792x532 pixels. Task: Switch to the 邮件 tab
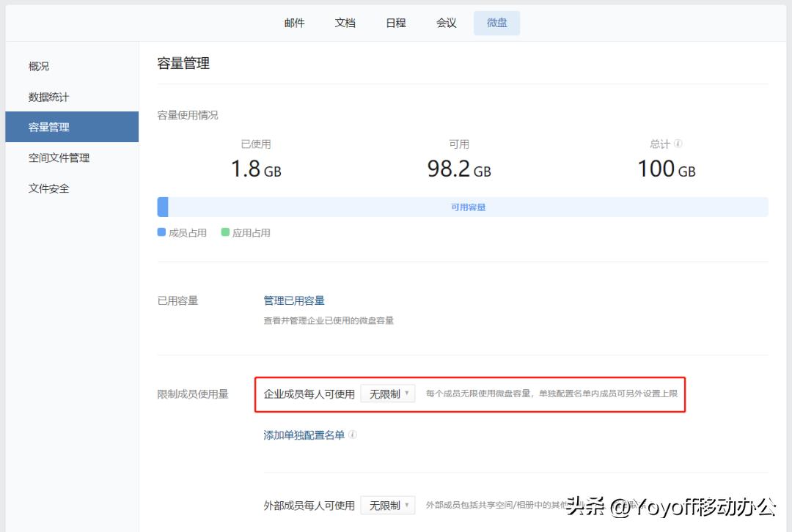pos(294,23)
